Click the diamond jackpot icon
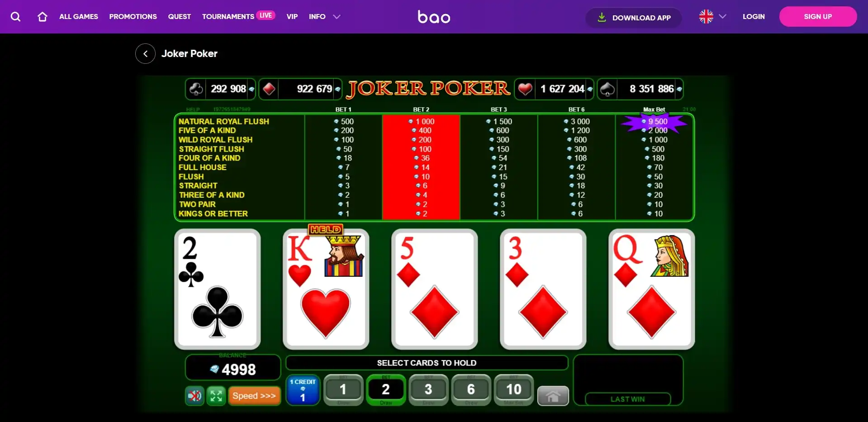The width and height of the screenshot is (868, 422). pyautogui.click(x=269, y=89)
